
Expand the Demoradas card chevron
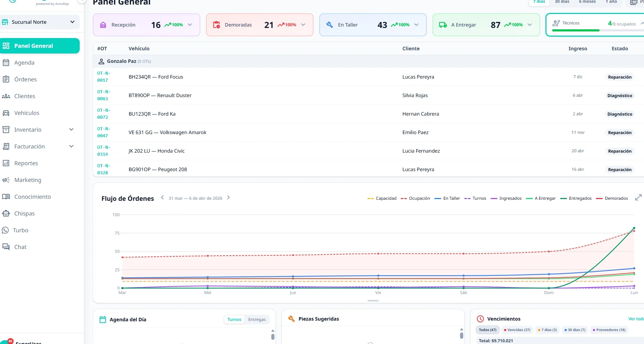303,25
